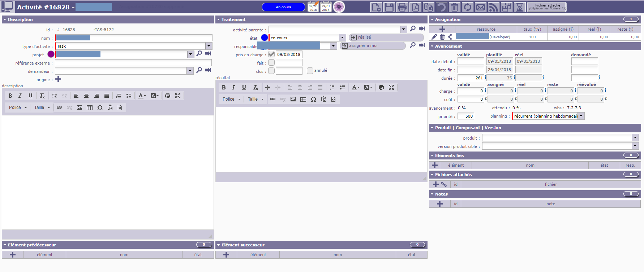This screenshot has width=644, height=272.
Task: Check the 'clos' checkbox
Action: click(x=271, y=71)
